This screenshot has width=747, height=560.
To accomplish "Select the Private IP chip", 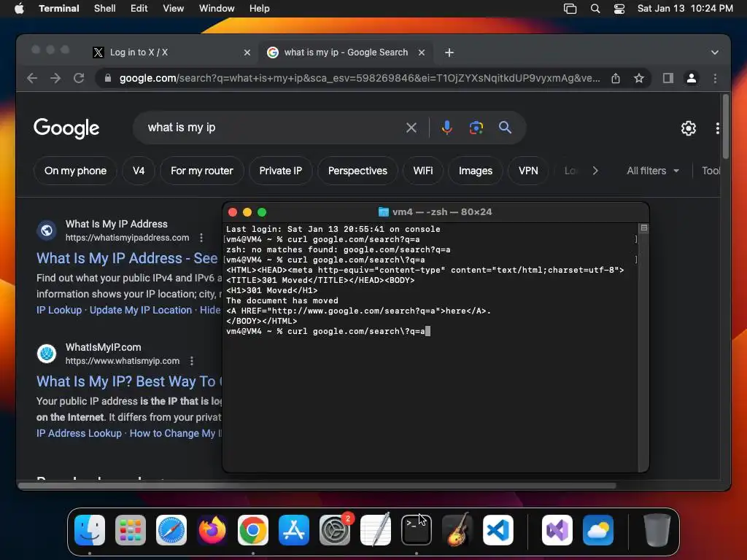I will (281, 171).
